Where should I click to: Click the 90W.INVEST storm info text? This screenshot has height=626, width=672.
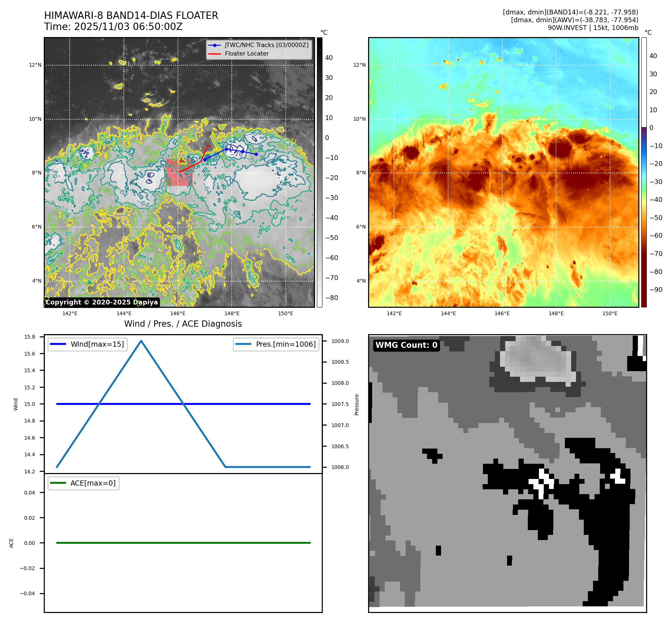(593, 28)
